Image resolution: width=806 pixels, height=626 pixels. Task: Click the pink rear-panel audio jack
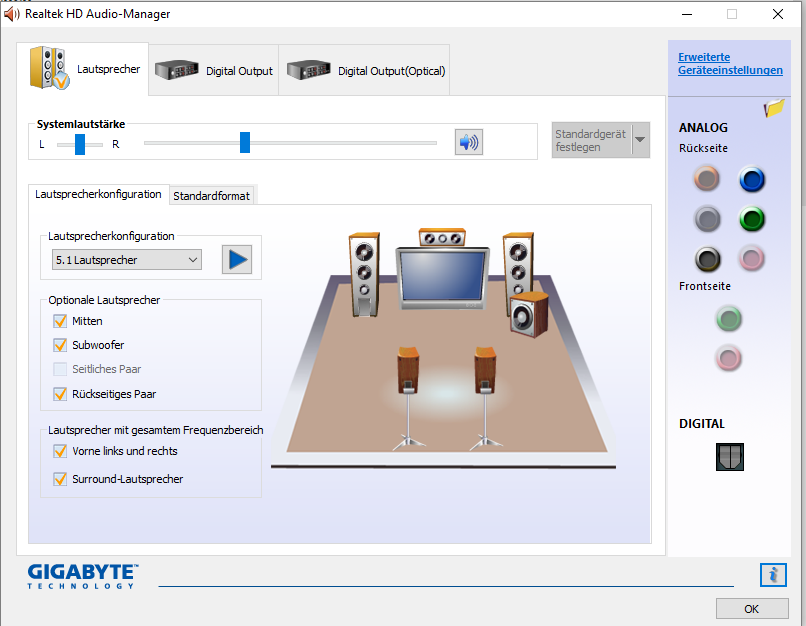[x=752, y=259]
